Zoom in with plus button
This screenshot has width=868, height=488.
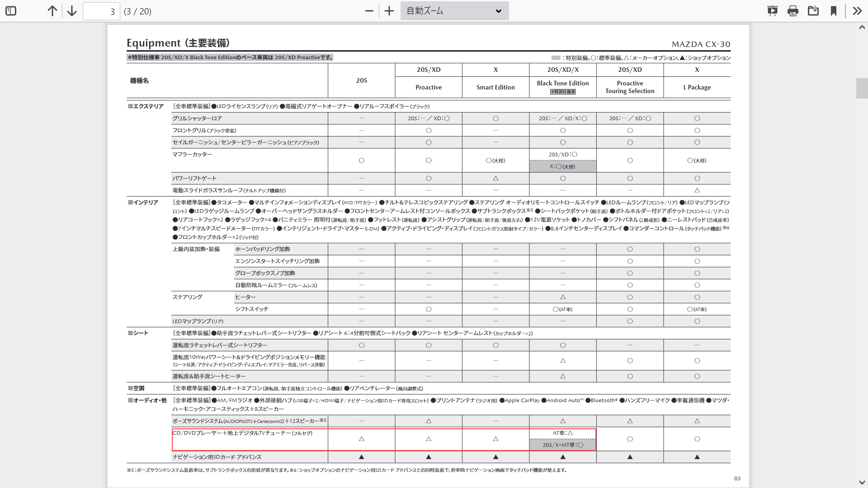click(x=389, y=11)
